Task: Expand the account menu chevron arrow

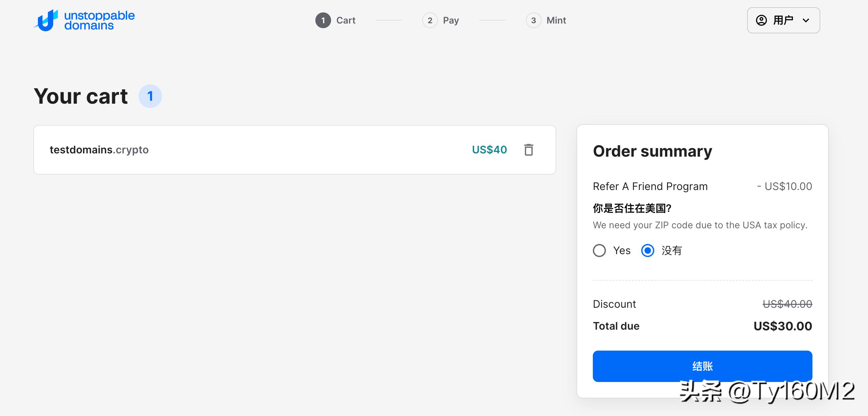Action: [x=806, y=20]
